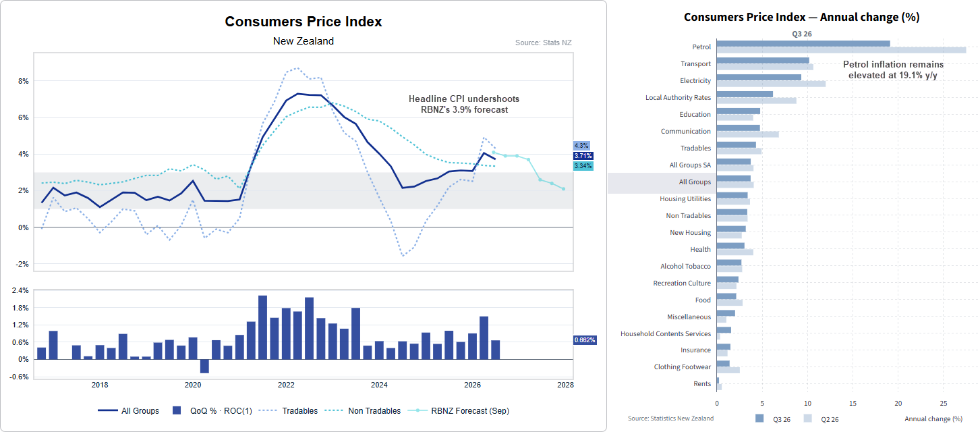This screenshot has height=432, width=980.
Task: Click the Clothing Footwear label
Action: (x=683, y=367)
